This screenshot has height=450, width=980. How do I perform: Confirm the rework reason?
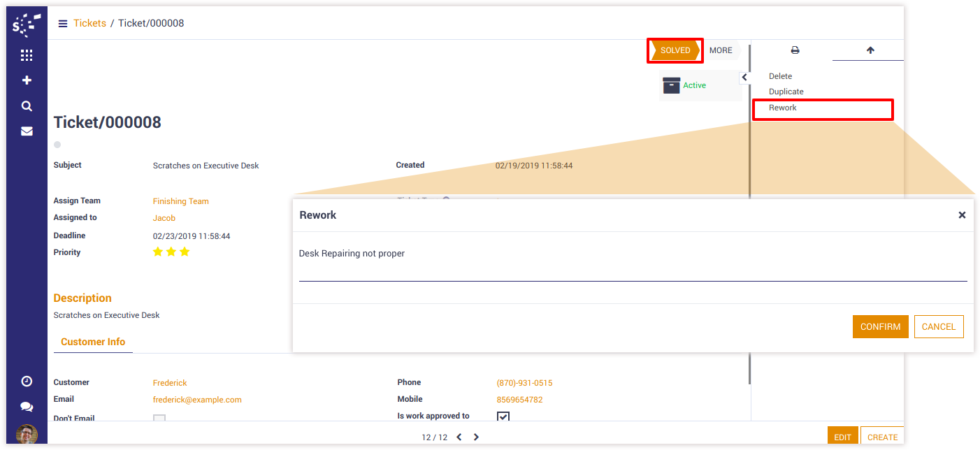[880, 326]
